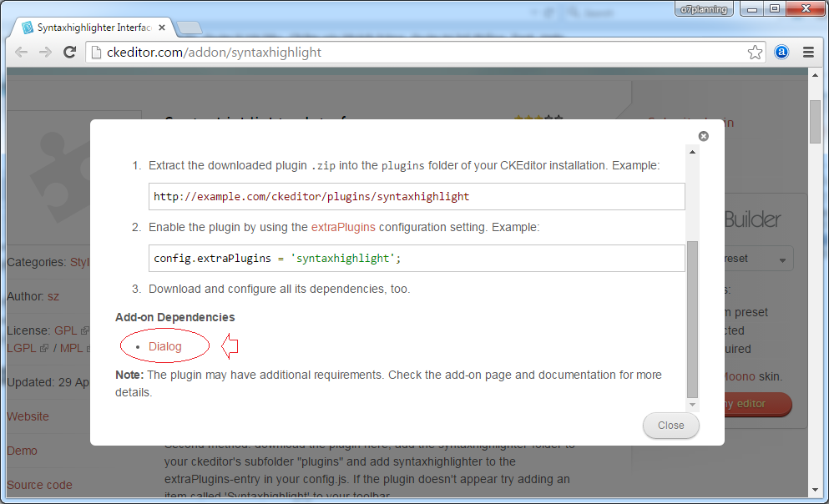Expand the preset dropdown arrow in Builder panel

(782, 260)
